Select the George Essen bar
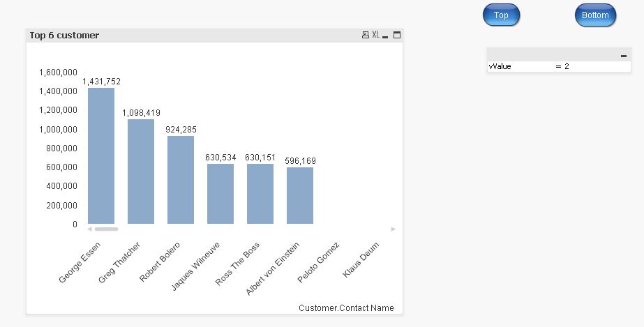This screenshot has width=644, height=327. (101, 155)
